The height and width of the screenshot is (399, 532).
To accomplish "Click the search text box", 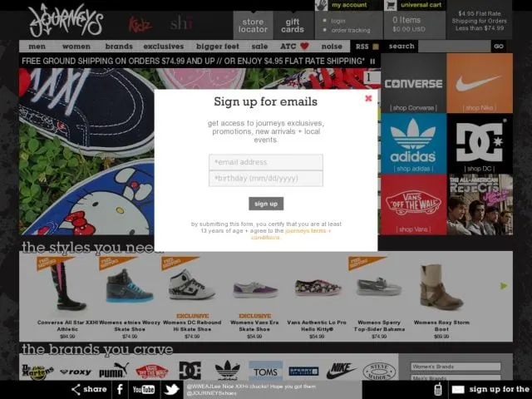I will 455,47.
